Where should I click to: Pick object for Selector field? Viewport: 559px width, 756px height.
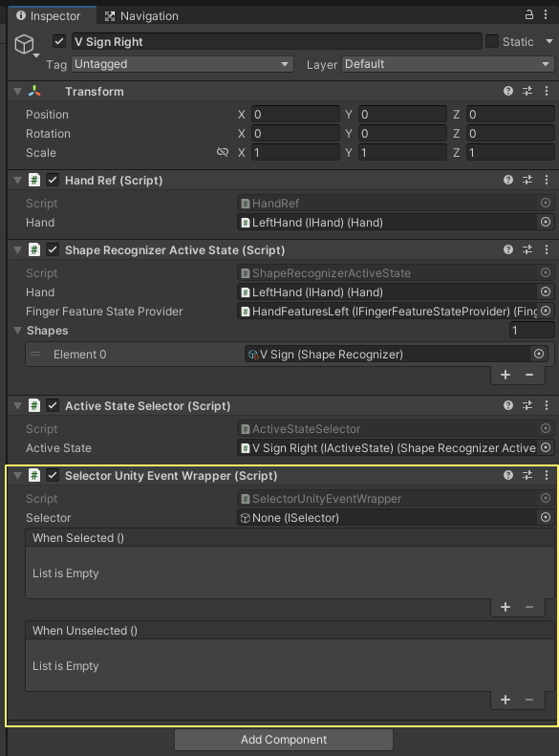click(546, 517)
